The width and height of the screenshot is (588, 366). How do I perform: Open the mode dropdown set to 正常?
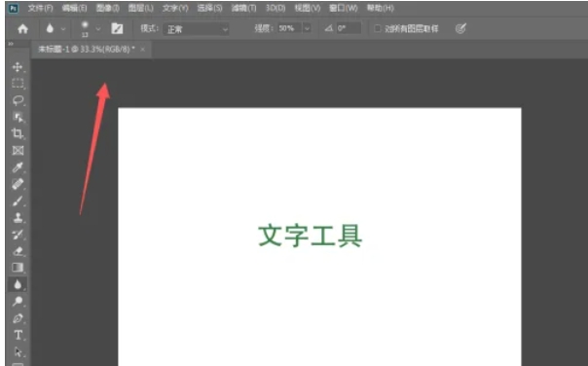[x=196, y=29]
